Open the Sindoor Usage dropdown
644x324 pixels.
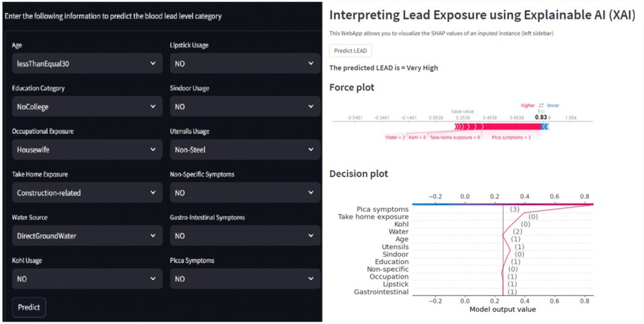click(x=245, y=107)
